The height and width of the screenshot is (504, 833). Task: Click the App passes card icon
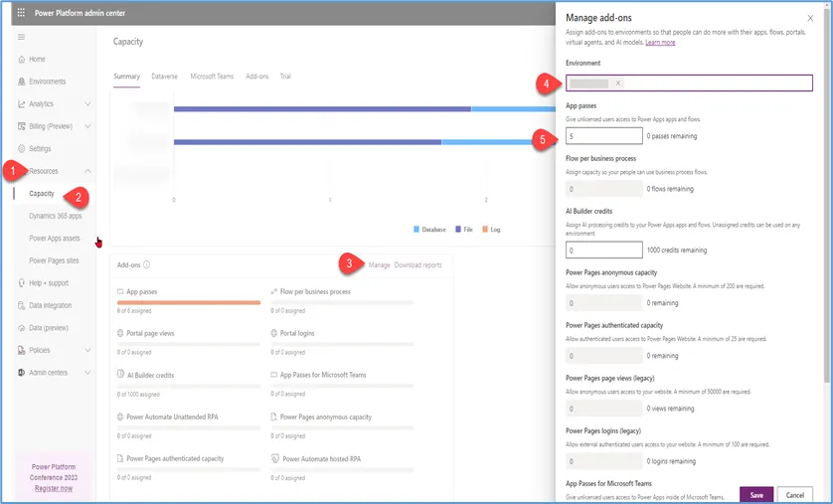[x=120, y=291]
